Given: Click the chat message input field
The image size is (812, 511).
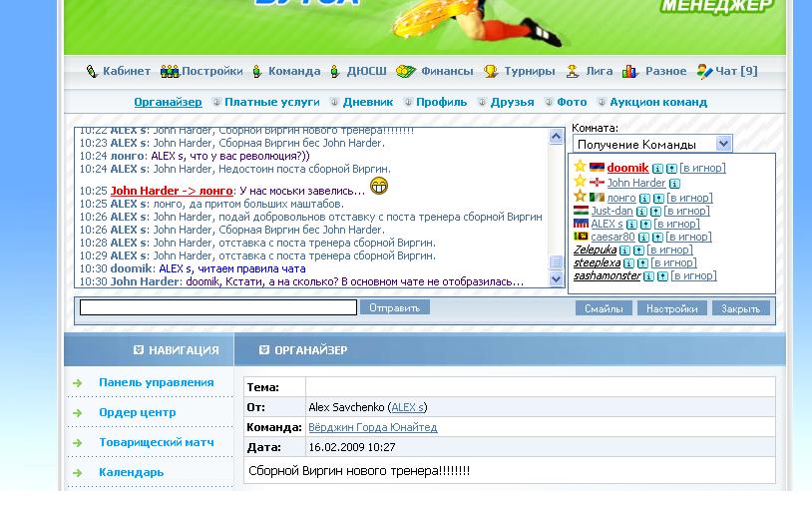Looking at the screenshot, I should [x=217, y=308].
